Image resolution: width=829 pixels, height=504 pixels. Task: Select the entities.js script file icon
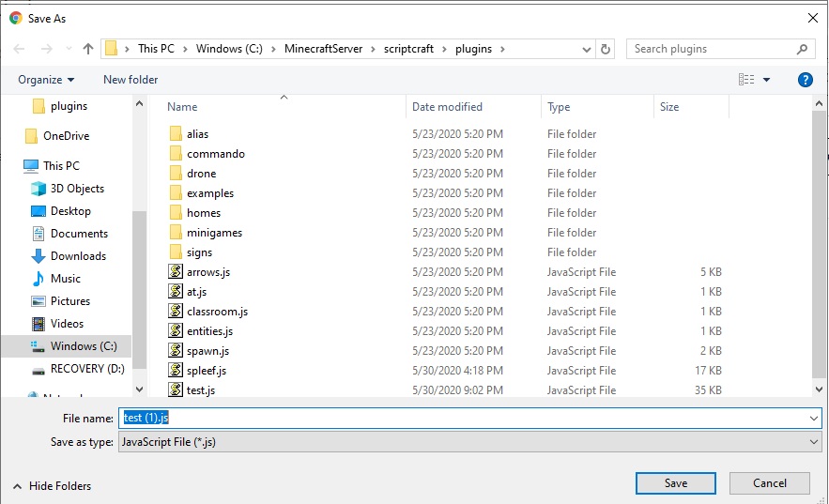176,330
